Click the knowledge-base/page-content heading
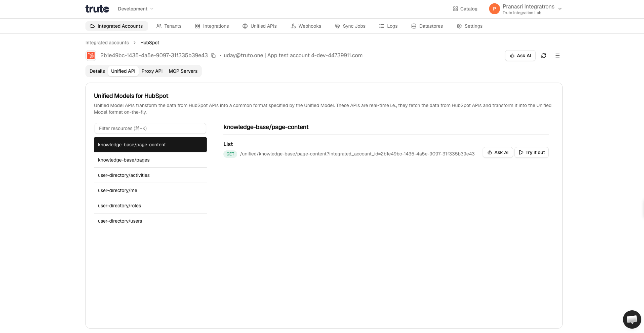This screenshot has width=644, height=333. tap(266, 127)
